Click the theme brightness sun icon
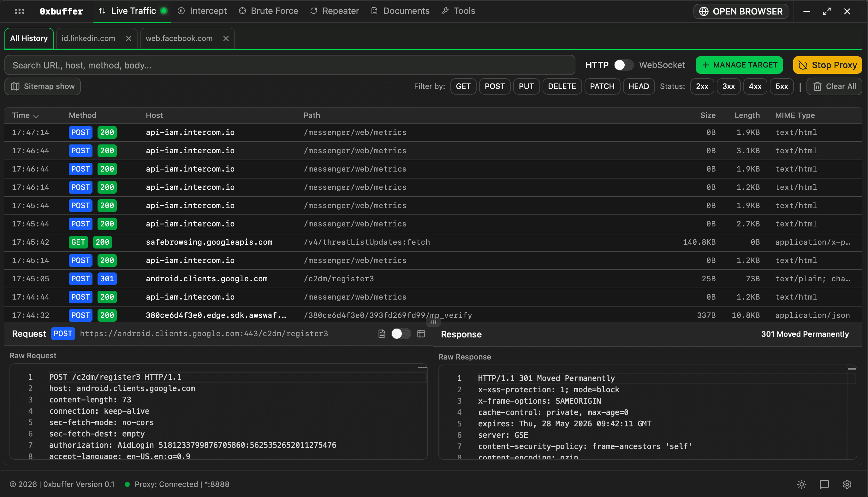 pos(801,484)
